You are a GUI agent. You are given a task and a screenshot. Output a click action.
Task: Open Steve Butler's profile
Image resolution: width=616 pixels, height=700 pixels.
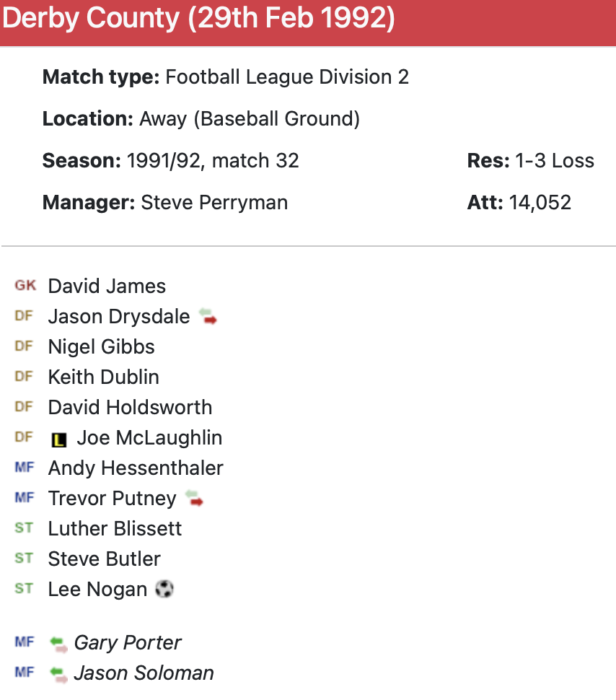(104, 559)
